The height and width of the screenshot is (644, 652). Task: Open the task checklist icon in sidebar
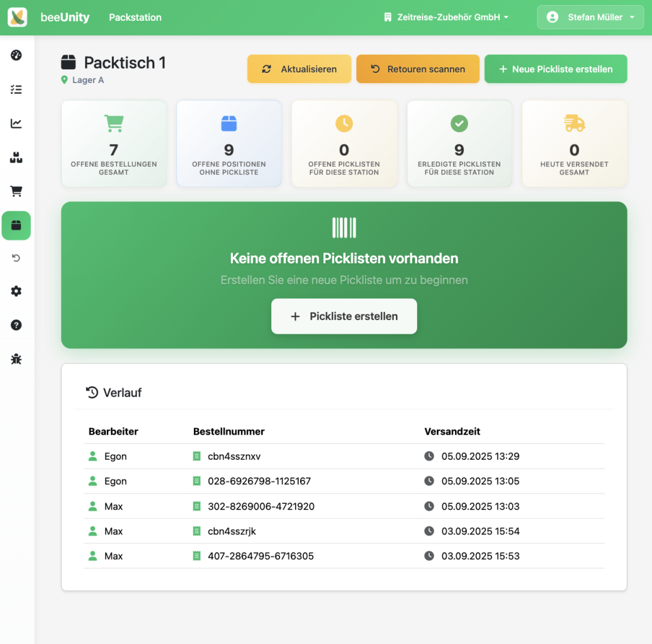(16, 89)
